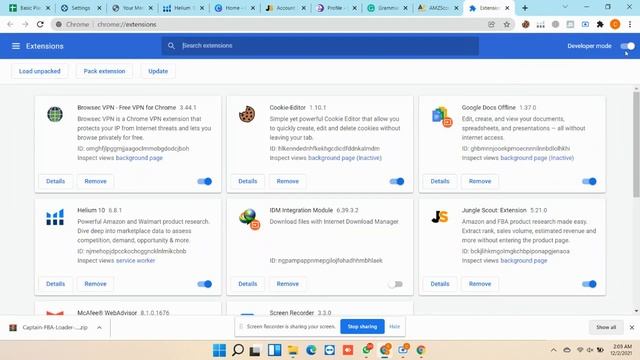640x360 pixels.
Task: Reload the page with the refresh icon
Action: click(40, 24)
